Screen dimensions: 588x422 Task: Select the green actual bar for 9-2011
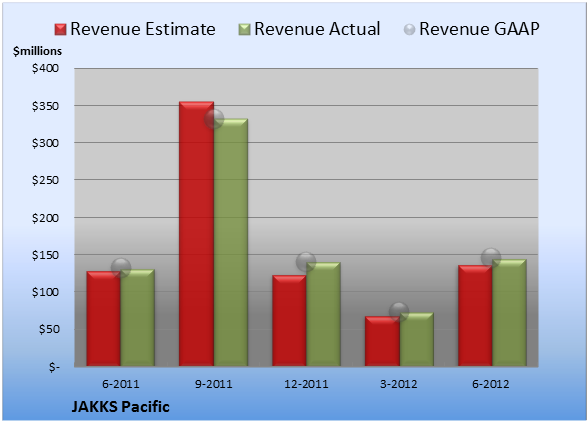point(231,242)
